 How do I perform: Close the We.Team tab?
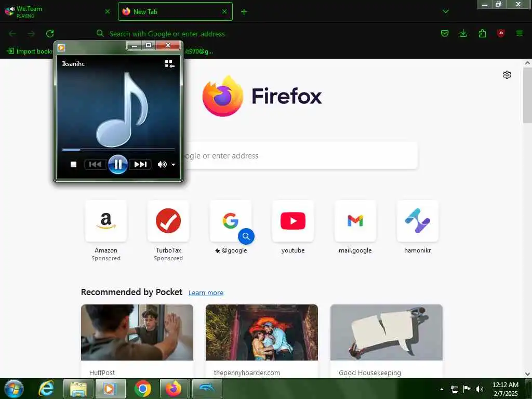pyautogui.click(x=108, y=11)
